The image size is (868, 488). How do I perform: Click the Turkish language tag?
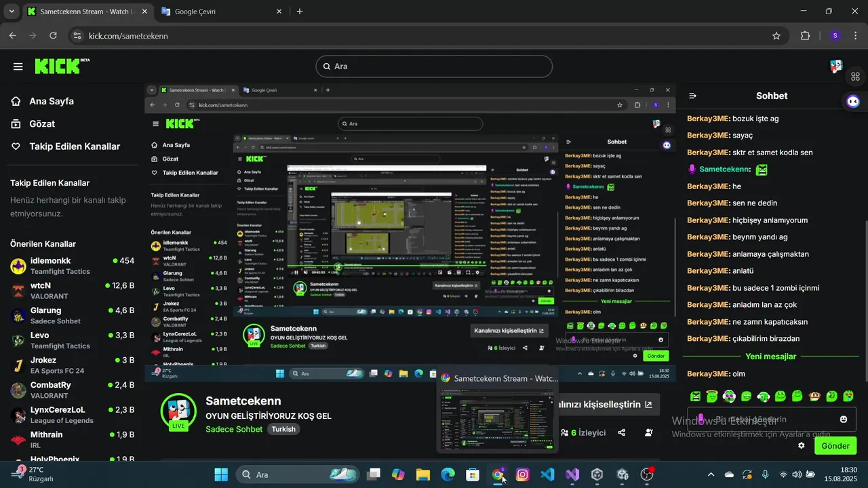tap(283, 429)
